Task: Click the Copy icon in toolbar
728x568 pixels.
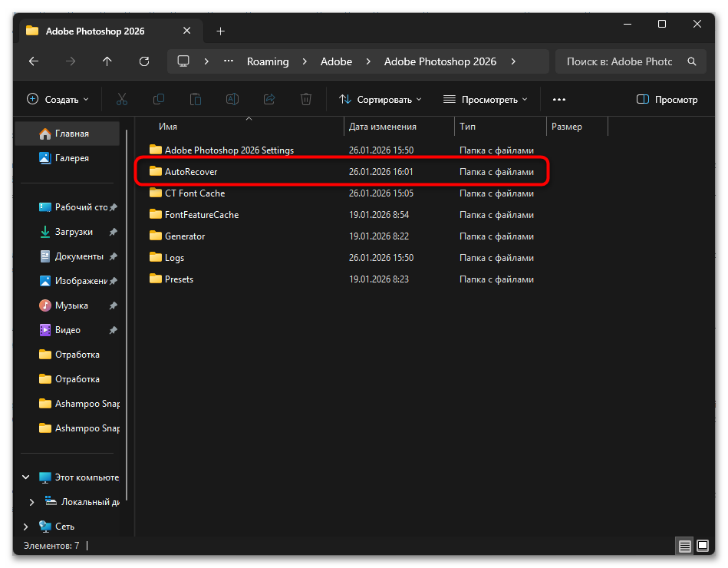Action: point(159,99)
